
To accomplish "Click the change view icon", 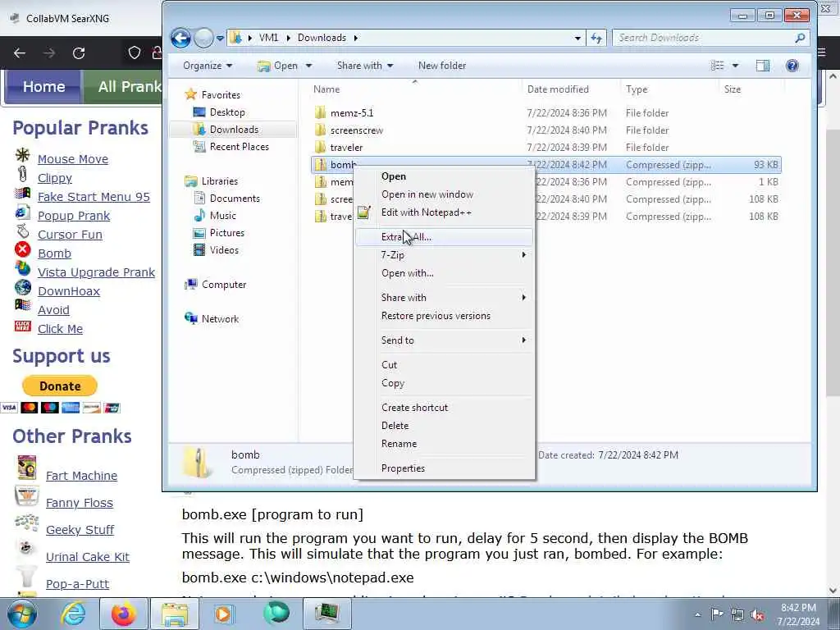I will coord(717,66).
